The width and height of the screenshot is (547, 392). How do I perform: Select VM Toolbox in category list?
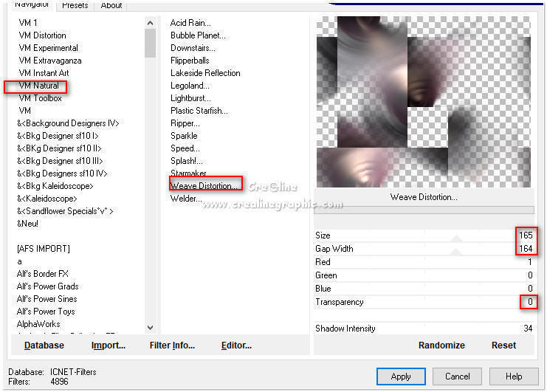click(x=40, y=98)
